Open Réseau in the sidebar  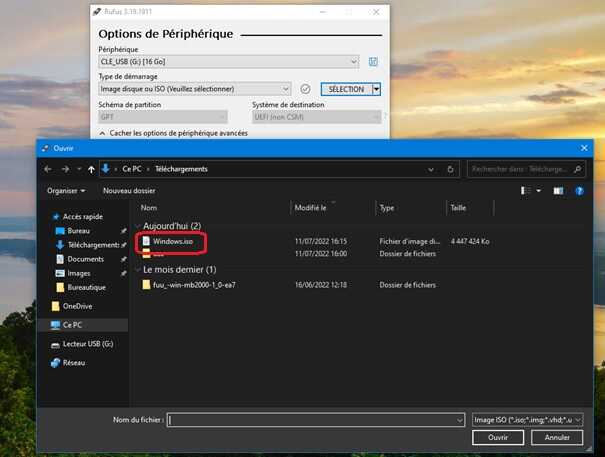click(x=74, y=362)
